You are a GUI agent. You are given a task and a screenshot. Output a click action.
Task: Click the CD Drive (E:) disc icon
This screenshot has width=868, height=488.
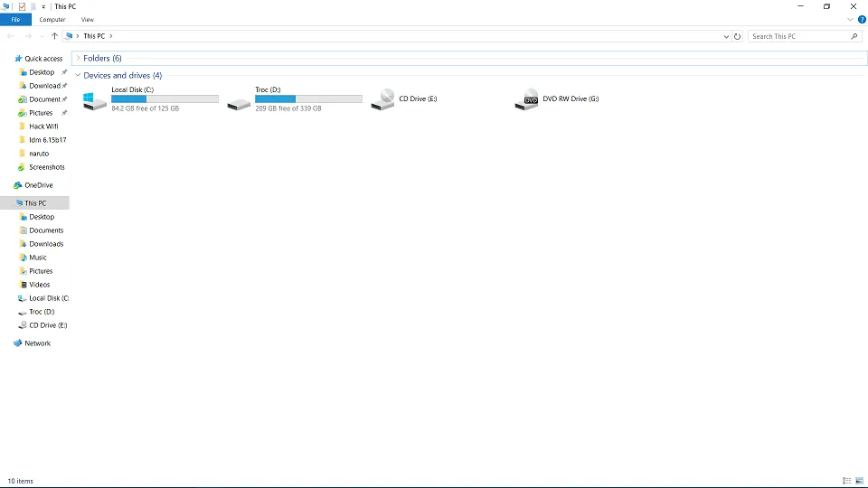click(x=382, y=99)
